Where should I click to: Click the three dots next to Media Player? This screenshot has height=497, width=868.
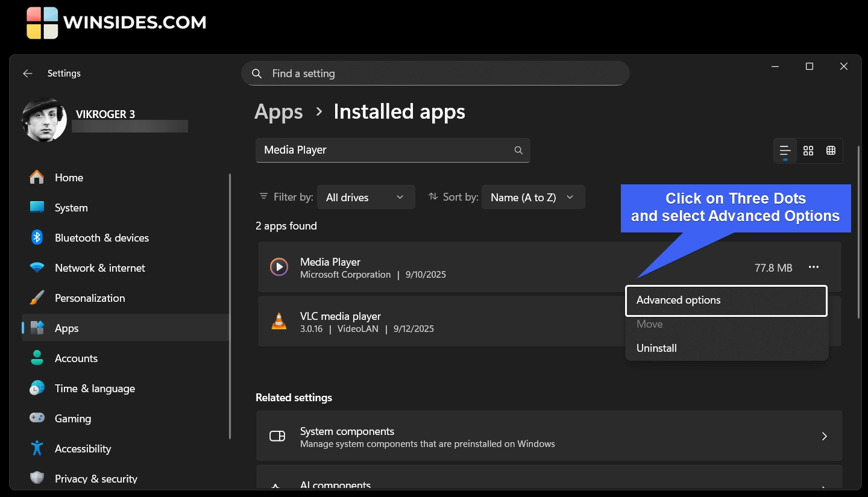click(x=814, y=267)
